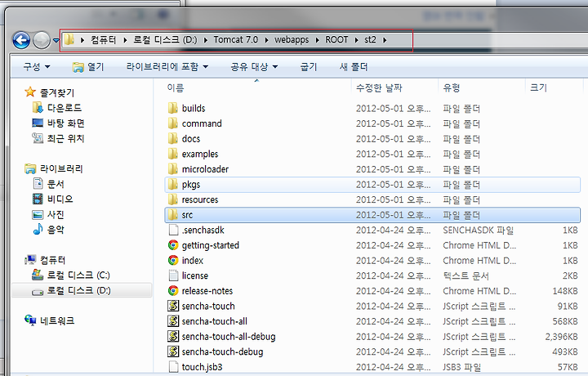Select the file name text sencha-touch-all-debug
588x376 pixels.
[229, 337]
